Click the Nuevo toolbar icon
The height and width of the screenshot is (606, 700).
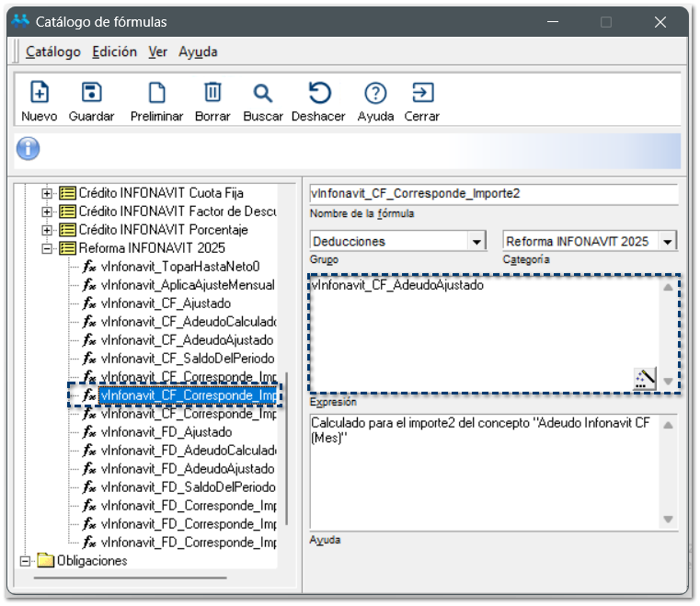pyautogui.click(x=40, y=93)
